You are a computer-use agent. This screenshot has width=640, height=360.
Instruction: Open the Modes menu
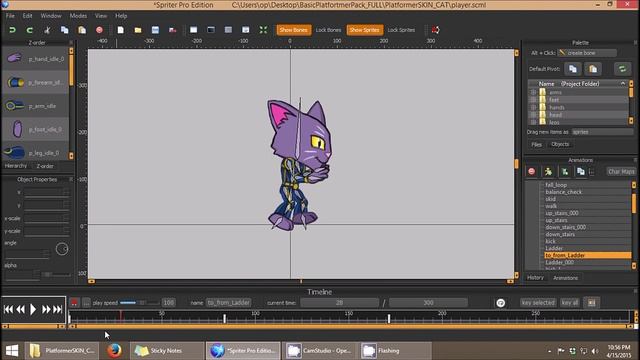[x=78, y=16]
